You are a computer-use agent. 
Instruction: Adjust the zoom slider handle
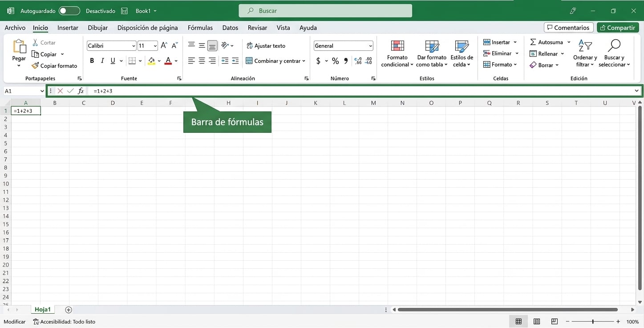[592, 321]
